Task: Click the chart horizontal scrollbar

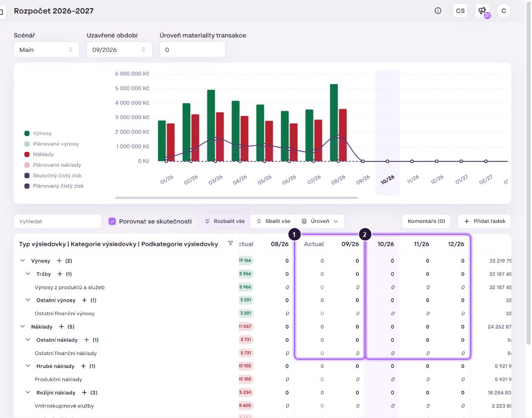Action: coord(237,197)
